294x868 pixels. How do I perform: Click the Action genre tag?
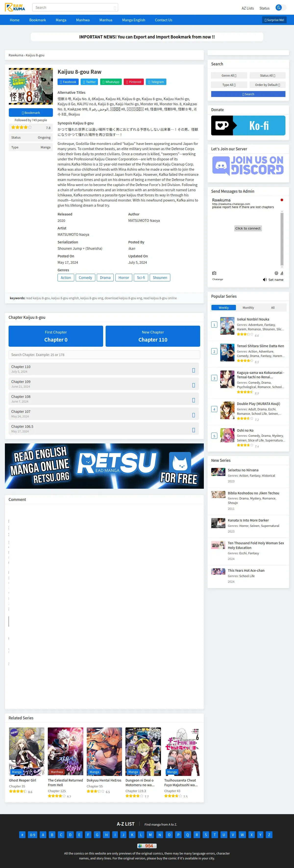[66, 278]
